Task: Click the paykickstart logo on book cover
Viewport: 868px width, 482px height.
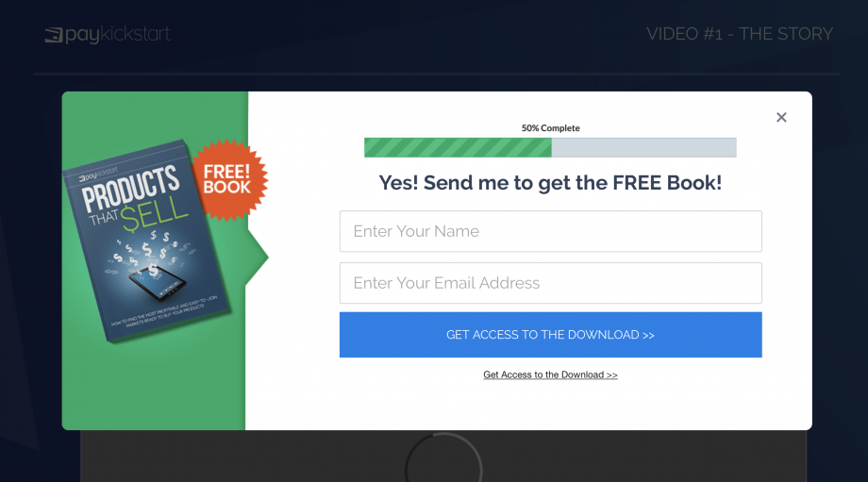Action: [98, 175]
